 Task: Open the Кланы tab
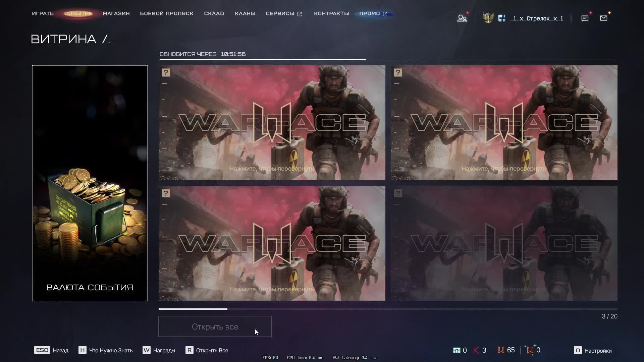tap(245, 13)
